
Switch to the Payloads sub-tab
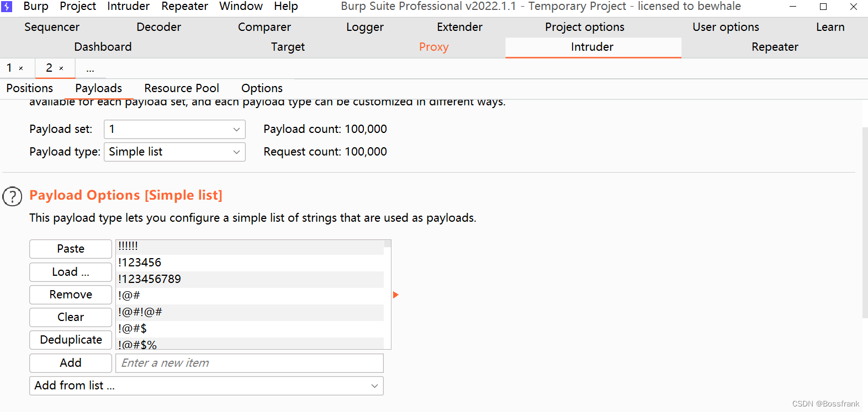click(98, 88)
